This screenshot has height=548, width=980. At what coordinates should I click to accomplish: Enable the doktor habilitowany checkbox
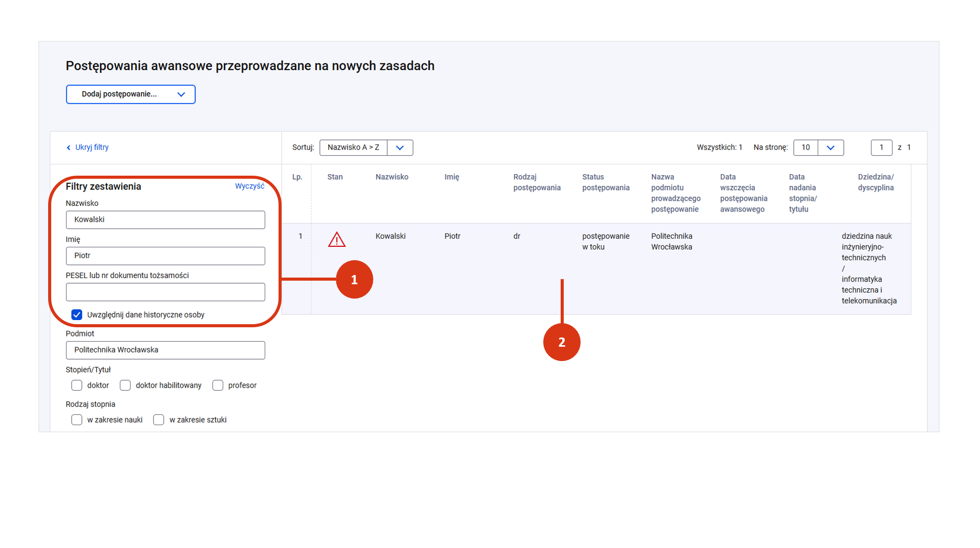(x=125, y=386)
